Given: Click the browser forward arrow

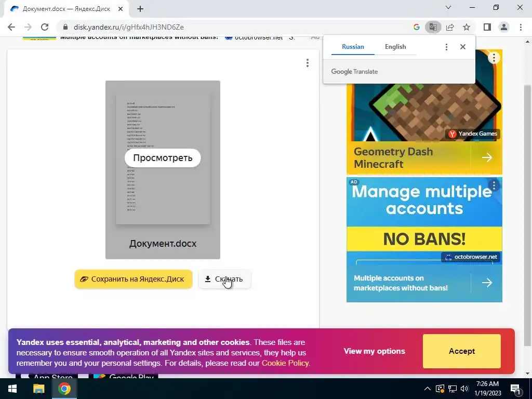Looking at the screenshot, I should click(x=28, y=27).
